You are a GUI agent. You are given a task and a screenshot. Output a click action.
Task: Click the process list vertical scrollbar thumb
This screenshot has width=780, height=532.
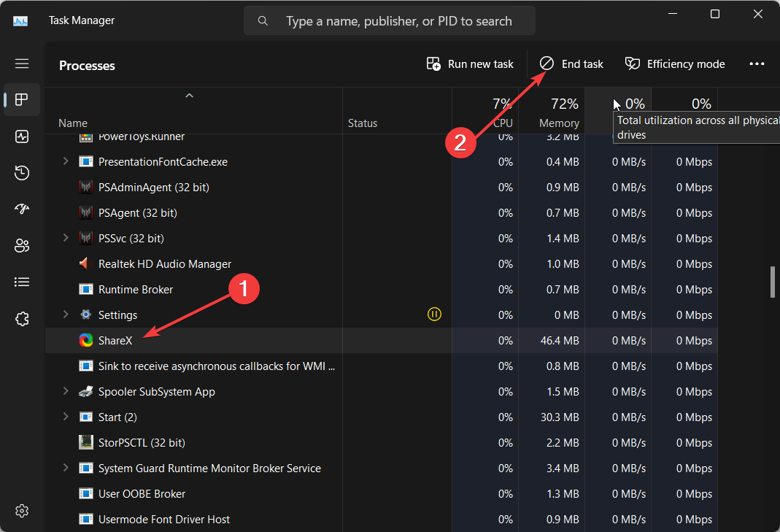772,282
